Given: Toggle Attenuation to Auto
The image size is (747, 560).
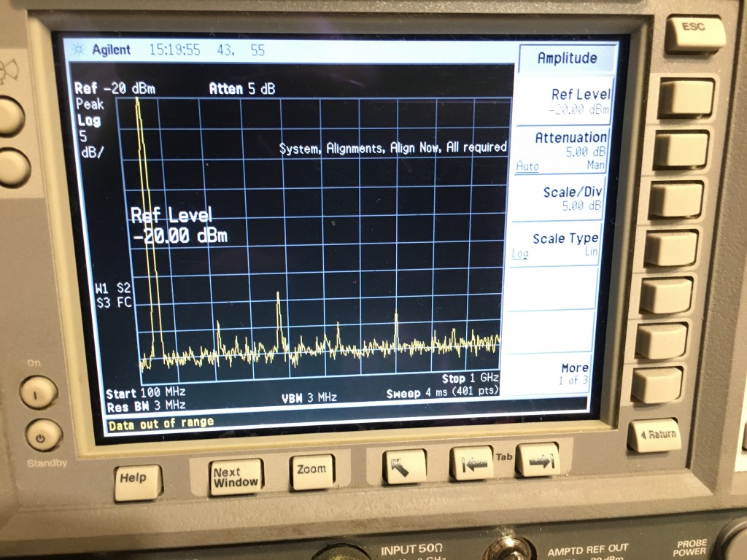Looking at the screenshot, I should tap(527, 166).
